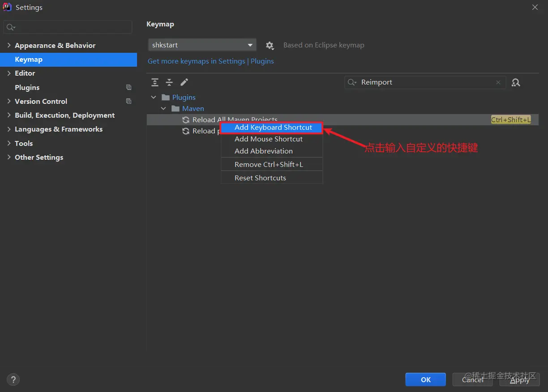This screenshot has width=548, height=392.
Task: Choose Add Abbreviation menu item
Action: [x=272, y=151]
